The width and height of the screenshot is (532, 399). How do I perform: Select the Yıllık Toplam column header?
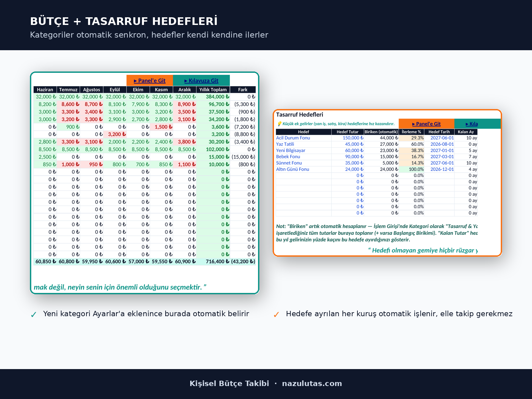[x=213, y=89]
